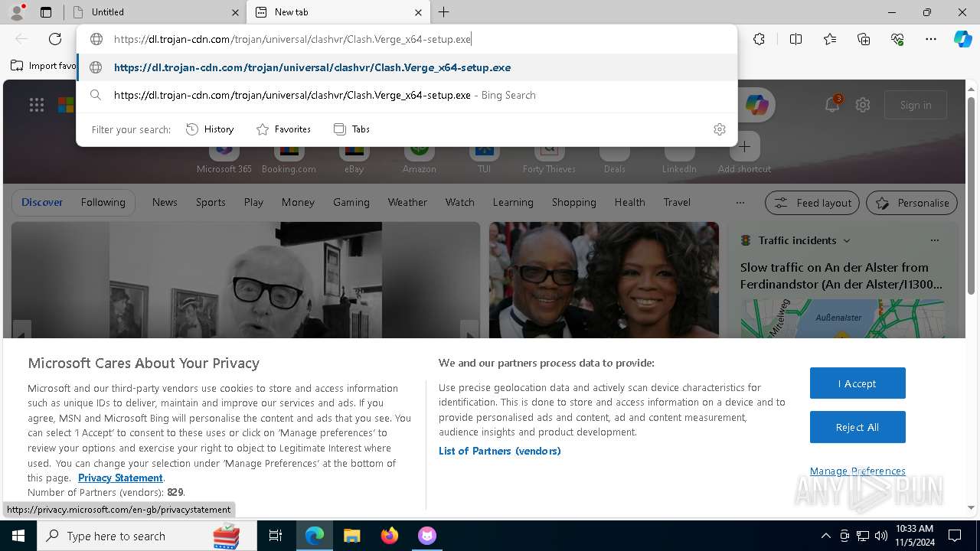
Task: Open File Explorer from the taskbar
Action: tap(351, 536)
